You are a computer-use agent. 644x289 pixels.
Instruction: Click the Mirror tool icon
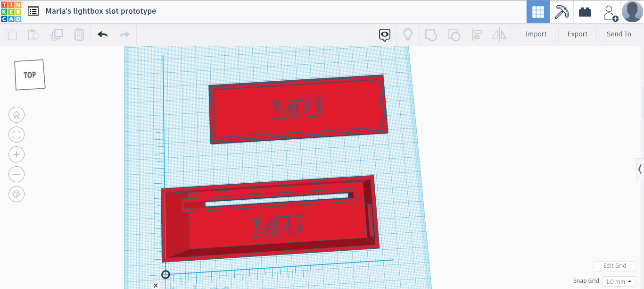tap(499, 34)
